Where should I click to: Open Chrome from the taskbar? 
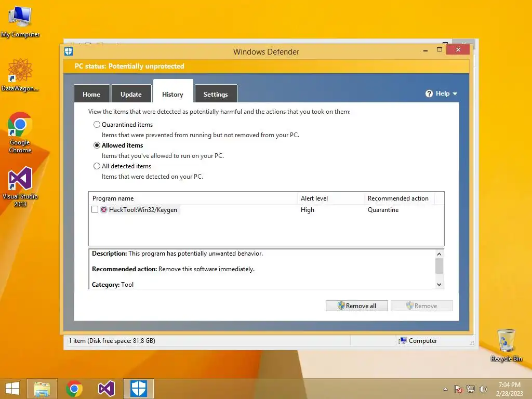click(x=74, y=389)
